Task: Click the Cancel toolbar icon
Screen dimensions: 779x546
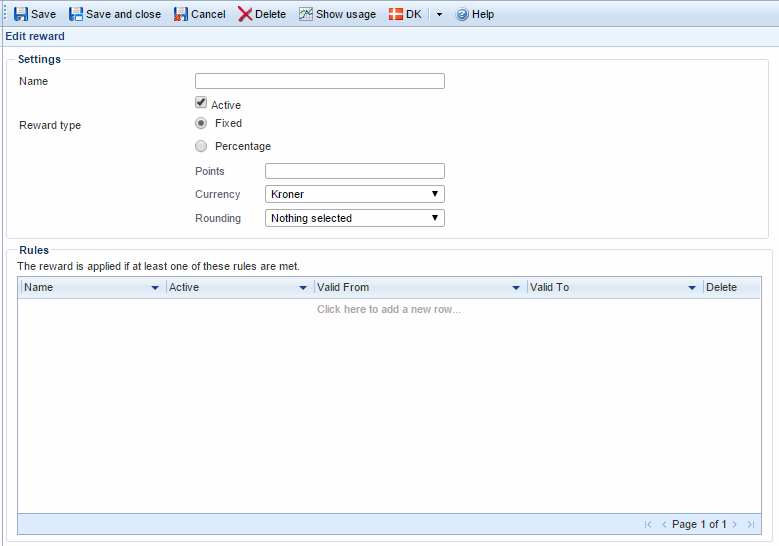Action: coord(181,15)
